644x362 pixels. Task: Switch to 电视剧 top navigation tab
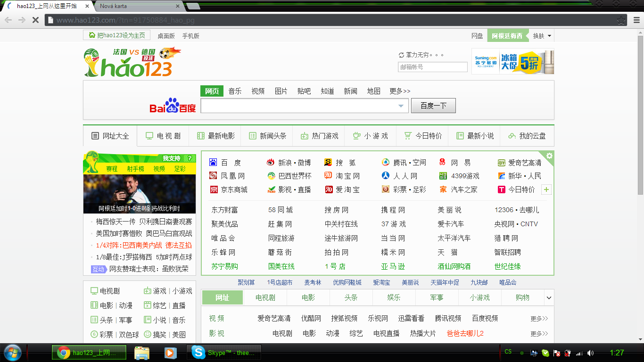[x=163, y=136]
